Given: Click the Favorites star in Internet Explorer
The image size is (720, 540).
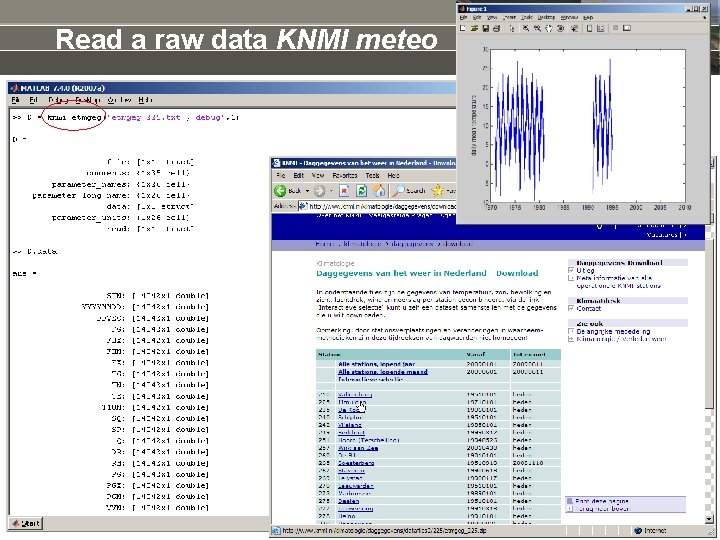Looking at the screenshot, I should [438, 190].
